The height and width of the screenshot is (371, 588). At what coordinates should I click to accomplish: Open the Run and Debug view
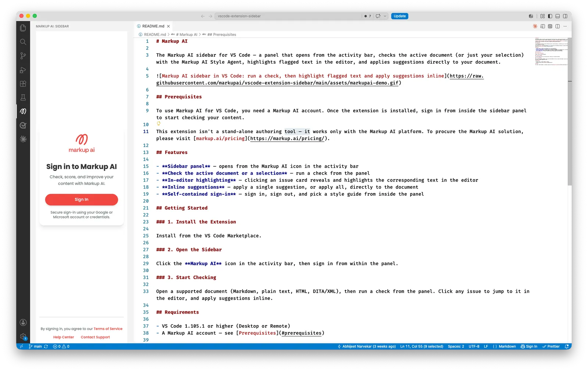pos(23,70)
